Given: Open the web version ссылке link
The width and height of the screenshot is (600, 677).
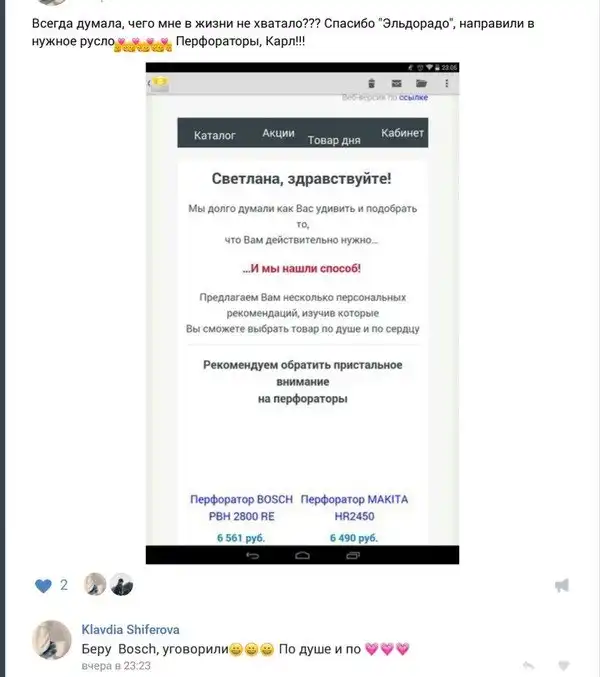Looking at the screenshot, I should (413, 97).
